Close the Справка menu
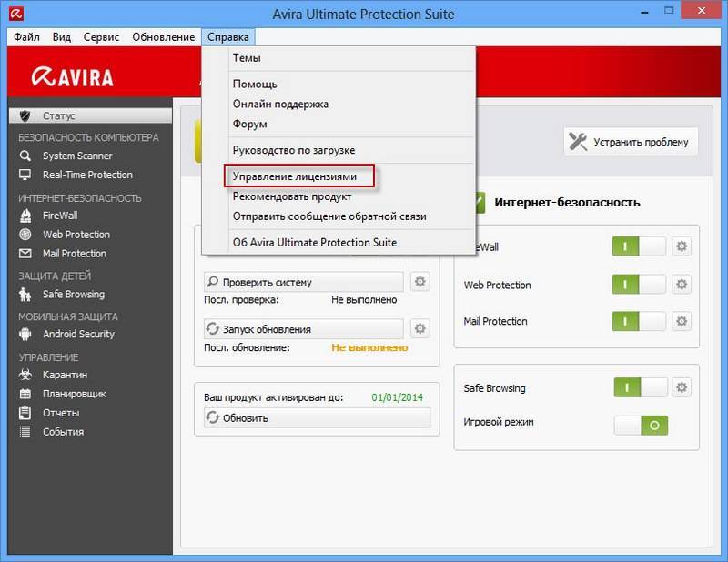Image resolution: width=728 pixels, height=562 pixels. click(x=228, y=37)
